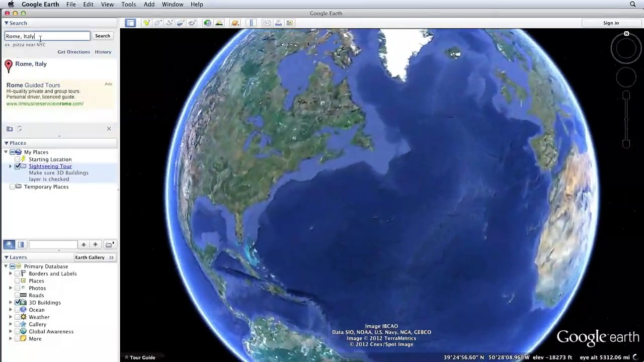Move the selected place down

pyautogui.click(x=95, y=244)
